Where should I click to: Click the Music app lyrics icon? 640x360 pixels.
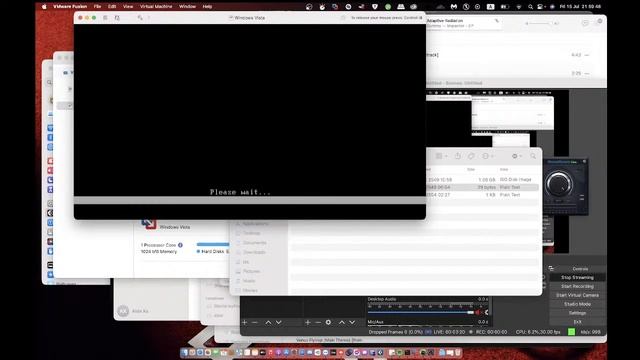pos(585,23)
